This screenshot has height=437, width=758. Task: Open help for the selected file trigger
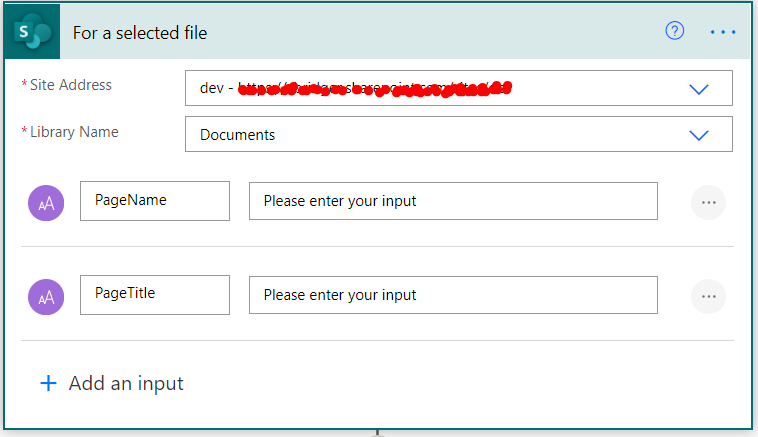pos(674,31)
